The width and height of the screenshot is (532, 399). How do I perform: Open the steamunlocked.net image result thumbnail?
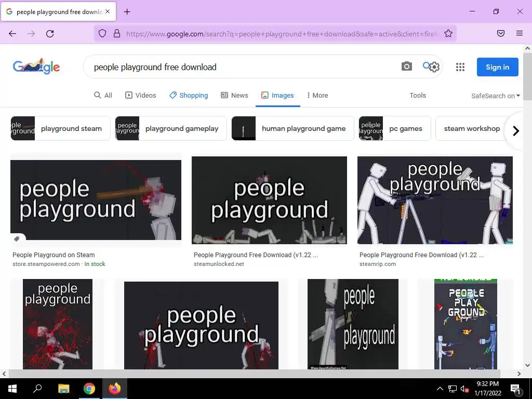tap(269, 200)
